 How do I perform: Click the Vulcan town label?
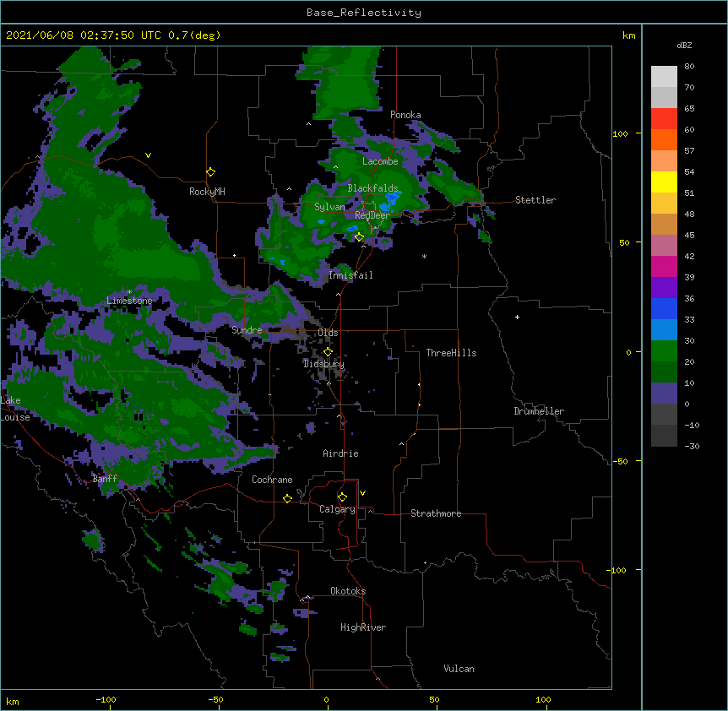459,669
